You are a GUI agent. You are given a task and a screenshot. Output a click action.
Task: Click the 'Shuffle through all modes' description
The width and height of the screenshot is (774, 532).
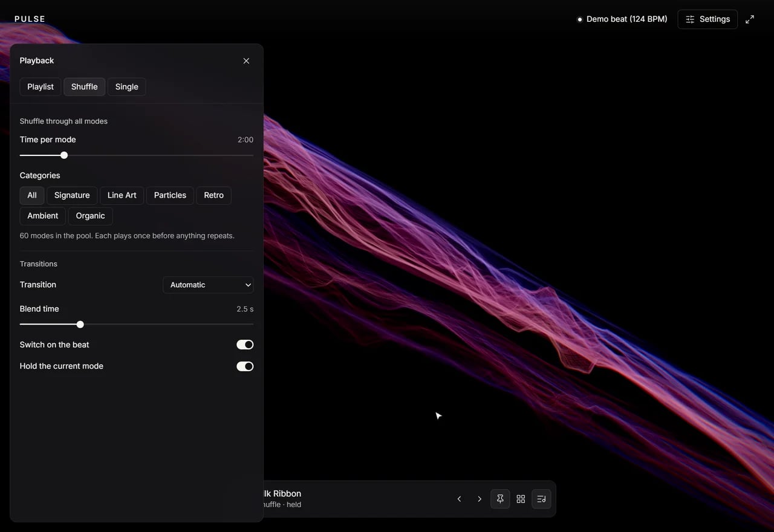63,122
